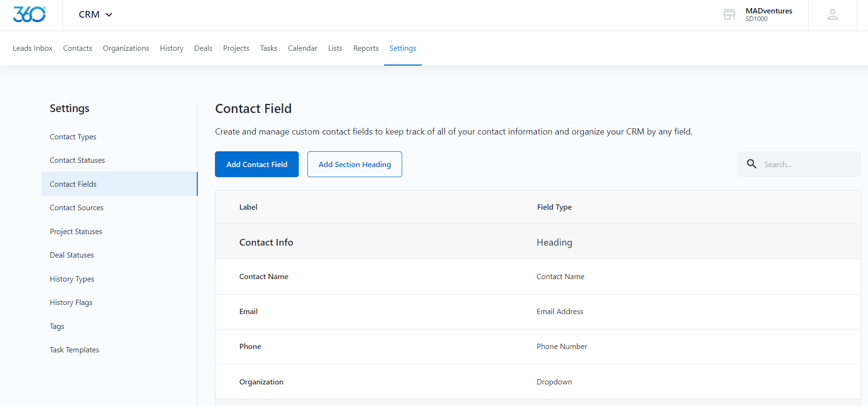Open Contact Types in settings sidebar
Viewport: 868px width, 406px height.
tap(73, 137)
